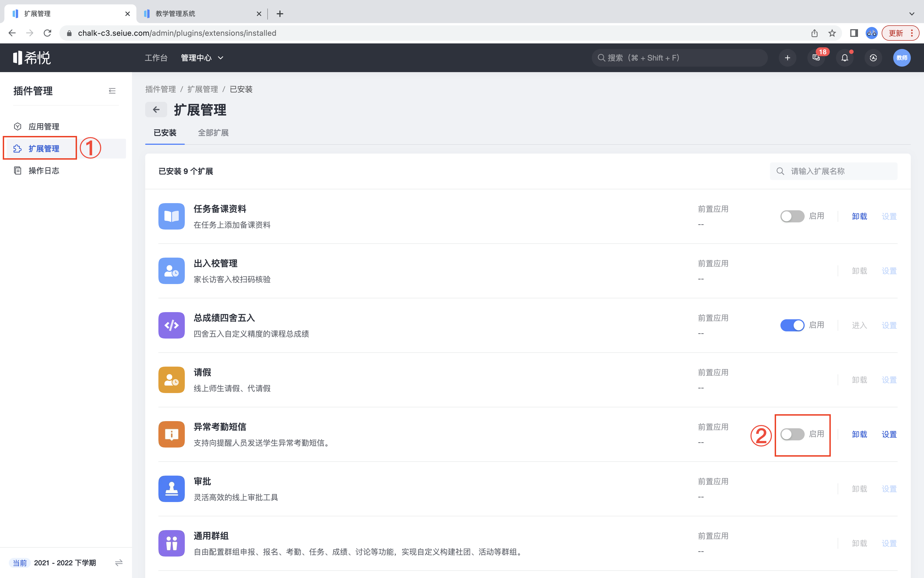Screen dimensions: 924x578
Task: Open the 教师 user avatar
Action: point(902,58)
